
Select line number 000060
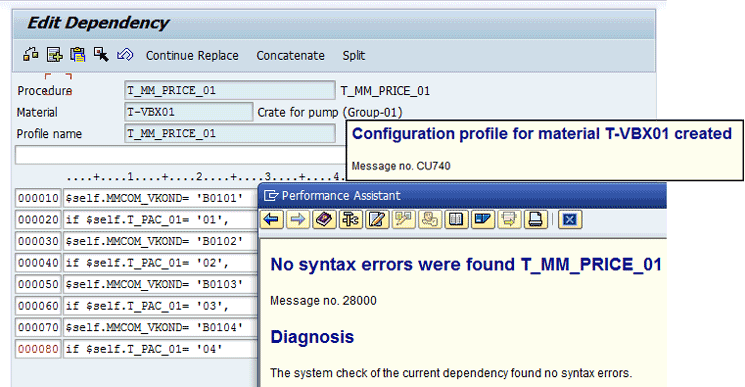pos(38,306)
